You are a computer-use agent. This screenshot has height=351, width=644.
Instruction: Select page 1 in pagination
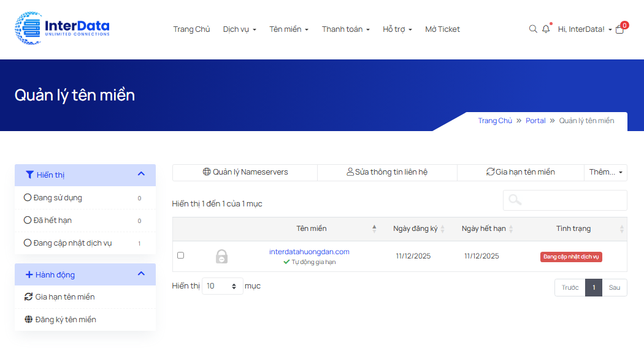[594, 287]
